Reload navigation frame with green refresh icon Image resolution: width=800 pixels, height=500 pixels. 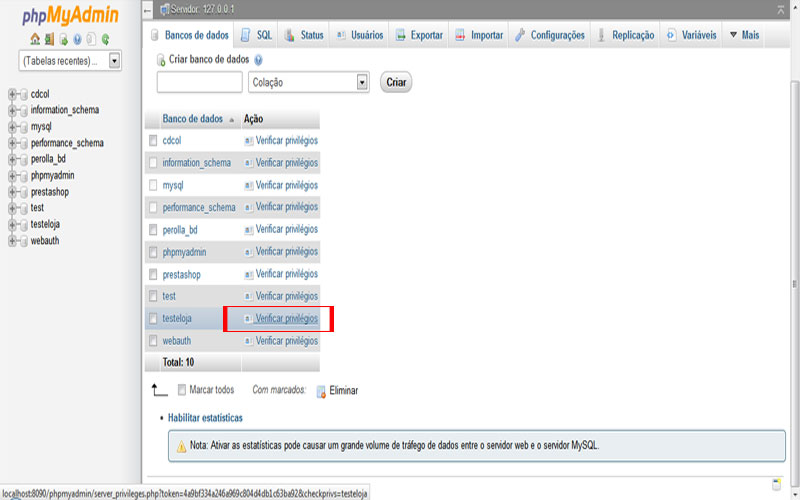pyautogui.click(x=105, y=39)
